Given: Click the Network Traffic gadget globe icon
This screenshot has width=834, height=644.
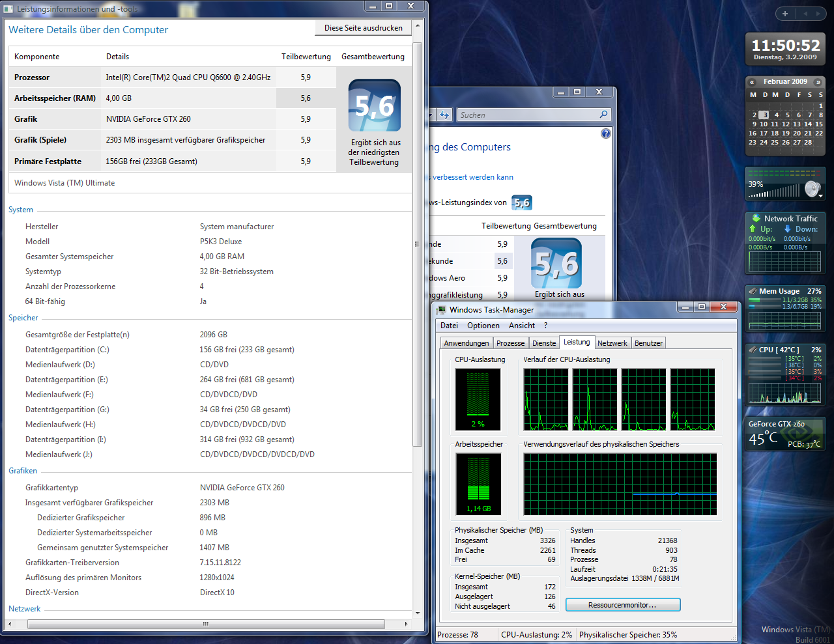Looking at the screenshot, I should pos(756,218).
